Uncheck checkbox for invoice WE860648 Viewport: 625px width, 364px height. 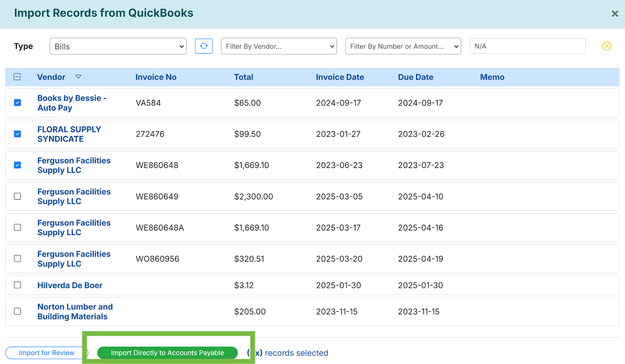tap(18, 165)
